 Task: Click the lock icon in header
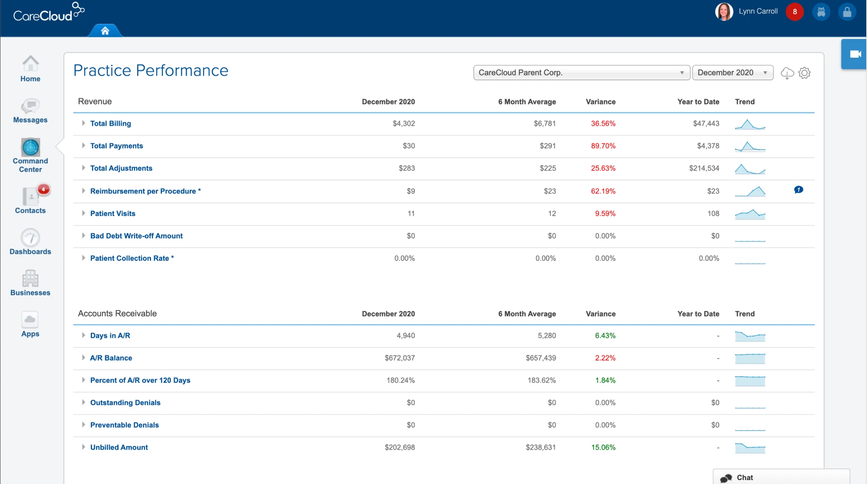click(847, 12)
